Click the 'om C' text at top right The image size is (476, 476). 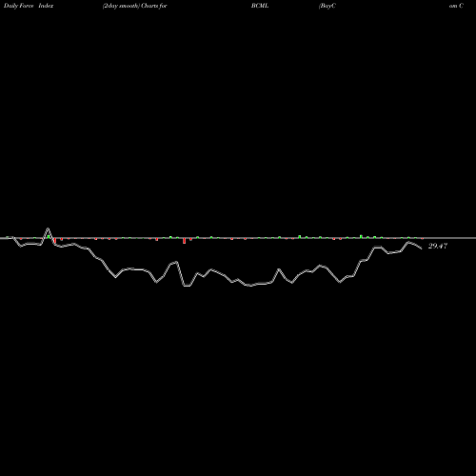click(456, 6)
